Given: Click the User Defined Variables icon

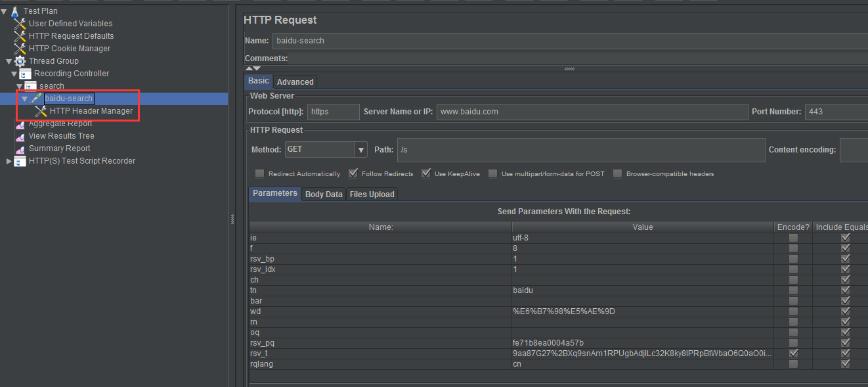Looking at the screenshot, I should click(20, 24).
